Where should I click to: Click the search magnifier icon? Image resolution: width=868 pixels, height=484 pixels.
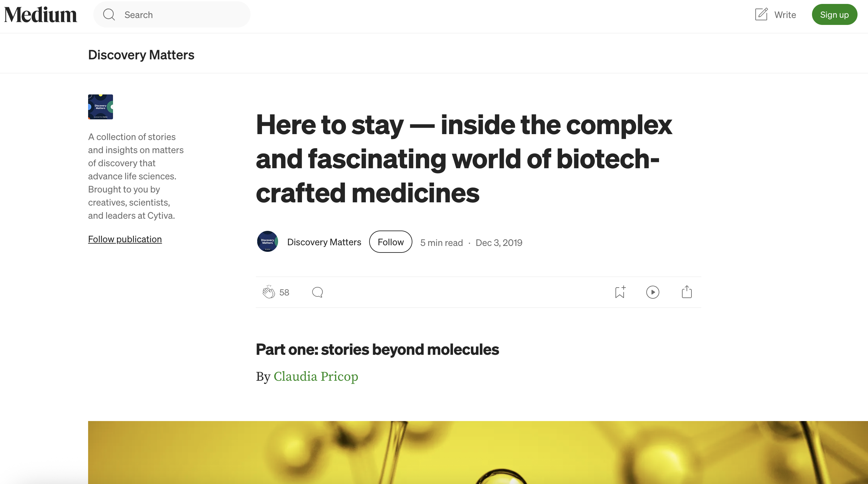[x=109, y=15]
